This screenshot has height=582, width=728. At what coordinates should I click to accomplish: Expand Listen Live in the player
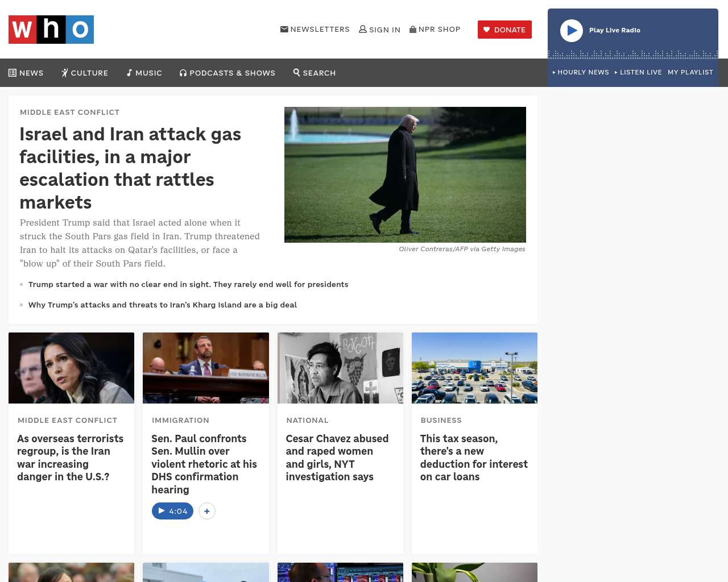[x=638, y=72]
